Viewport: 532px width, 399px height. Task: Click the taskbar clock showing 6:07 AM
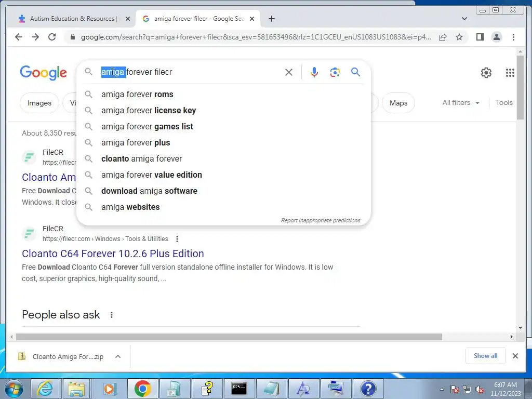click(505, 389)
